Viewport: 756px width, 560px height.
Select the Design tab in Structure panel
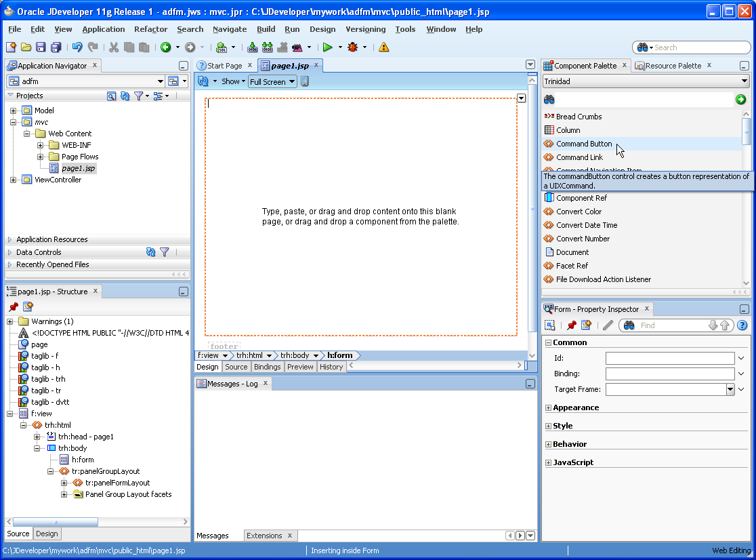pyautogui.click(x=47, y=534)
